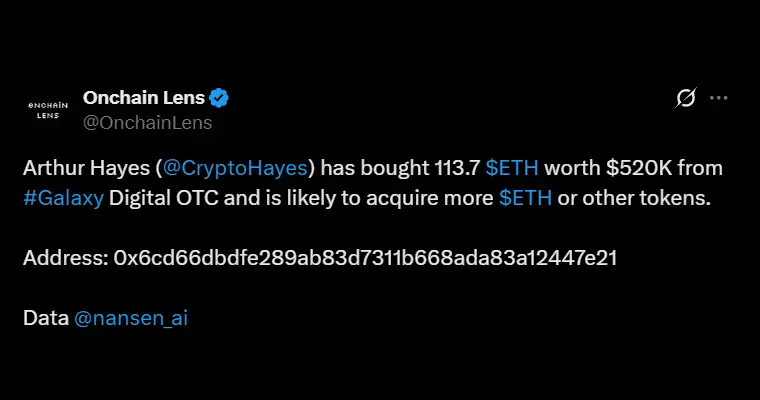Click the 0x6cd66 wallet address text
Image resolution: width=760 pixels, height=400 pixels.
tap(365, 258)
